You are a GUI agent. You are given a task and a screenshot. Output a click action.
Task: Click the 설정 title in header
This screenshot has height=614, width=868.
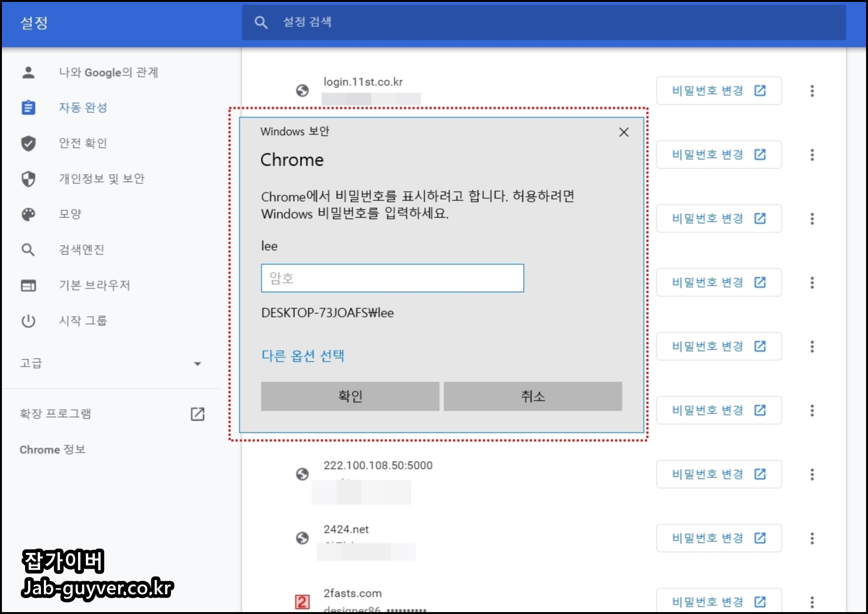pyautogui.click(x=34, y=23)
